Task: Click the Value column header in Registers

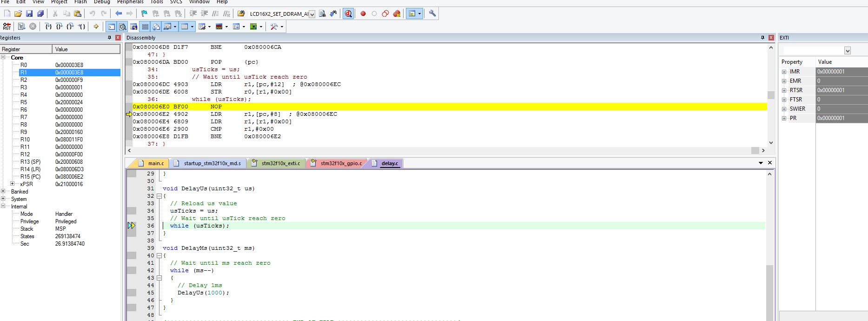Action: click(x=86, y=49)
